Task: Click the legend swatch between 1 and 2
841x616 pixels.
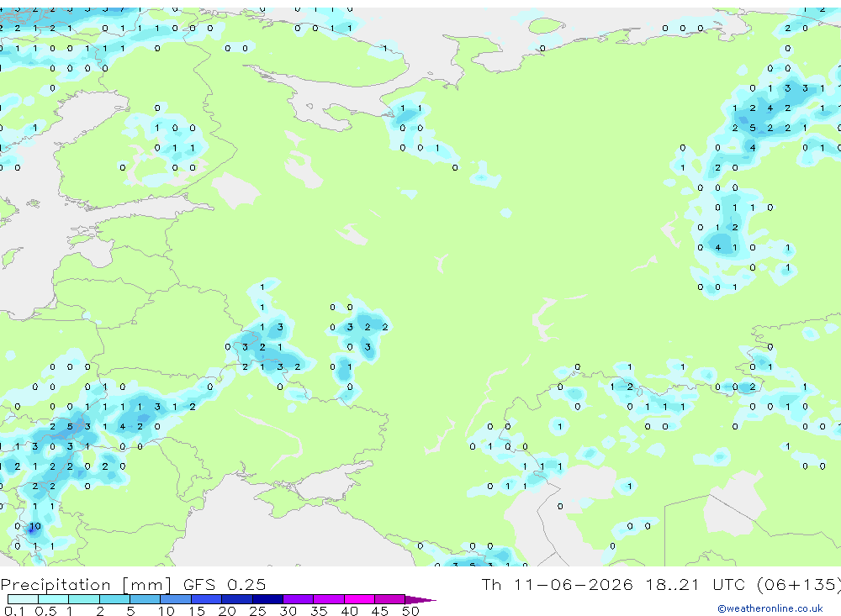Action: 84,599
